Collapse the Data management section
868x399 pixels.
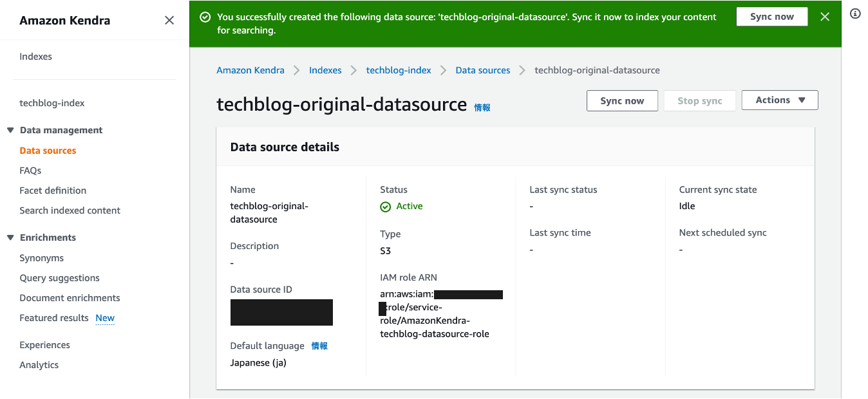point(10,130)
